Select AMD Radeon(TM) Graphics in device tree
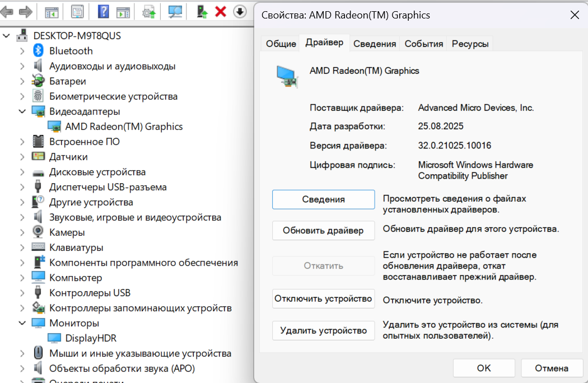The width and height of the screenshot is (588, 383). [x=124, y=127]
